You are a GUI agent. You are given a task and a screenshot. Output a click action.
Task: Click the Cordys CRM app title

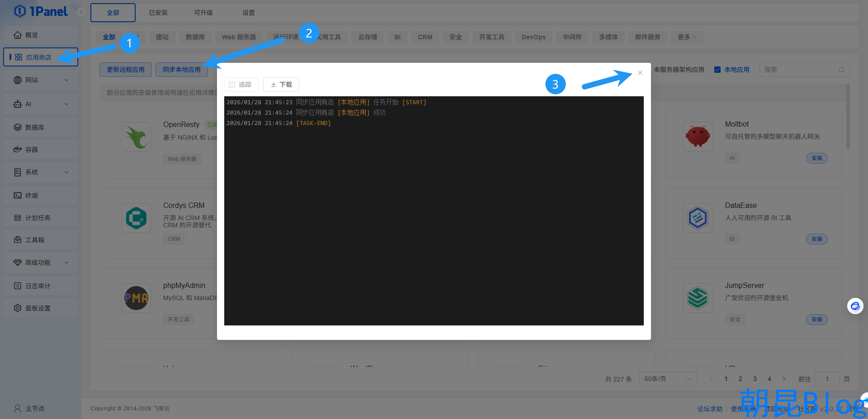pos(184,205)
